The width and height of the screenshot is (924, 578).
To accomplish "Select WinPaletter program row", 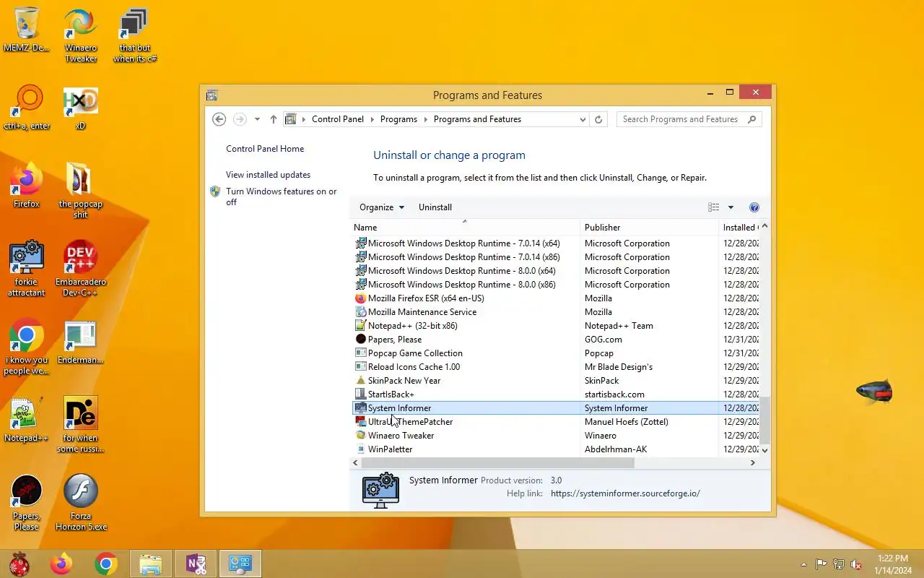I will click(556, 449).
